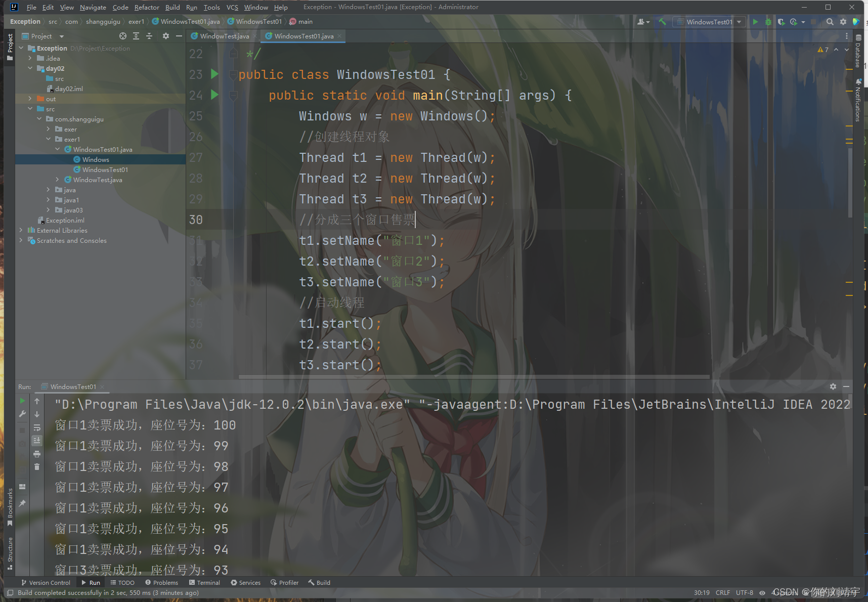
Task: Open the TODO tool window
Action: click(x=122, y=583)
